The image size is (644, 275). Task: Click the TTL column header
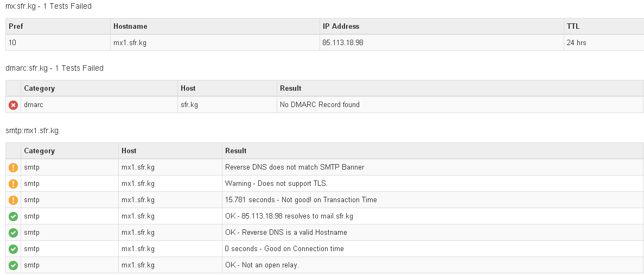(x=573, y=26)
